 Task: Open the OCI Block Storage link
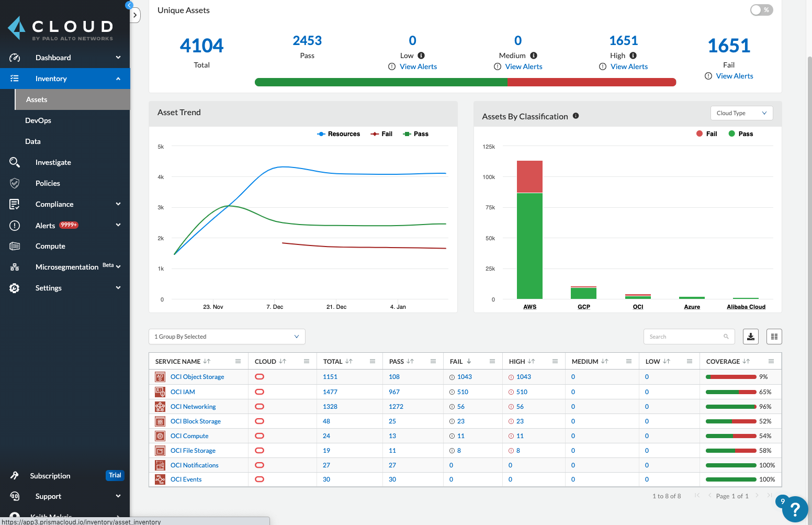(x=196, y=421)
